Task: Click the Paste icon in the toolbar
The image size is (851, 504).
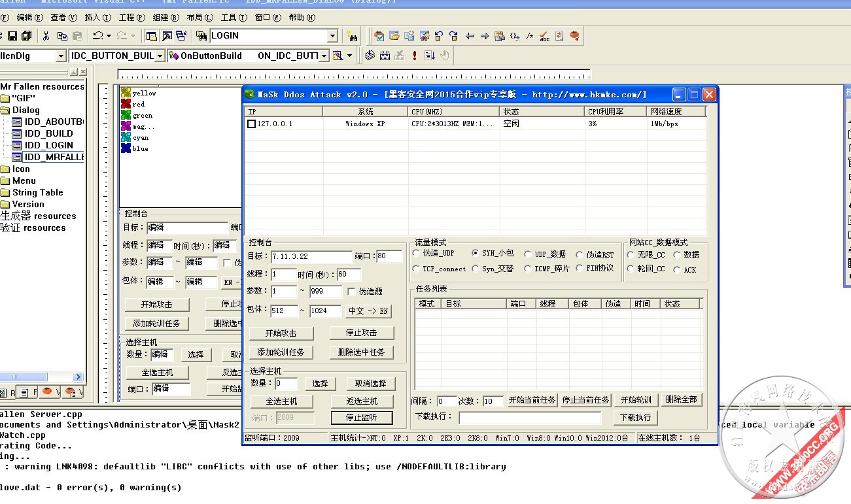Action: pos(77,36)
